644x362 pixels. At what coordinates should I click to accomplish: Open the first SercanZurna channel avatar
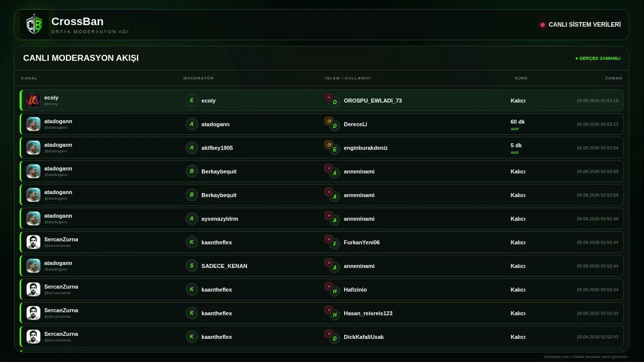pyautogui.click(x=33, y=242)
